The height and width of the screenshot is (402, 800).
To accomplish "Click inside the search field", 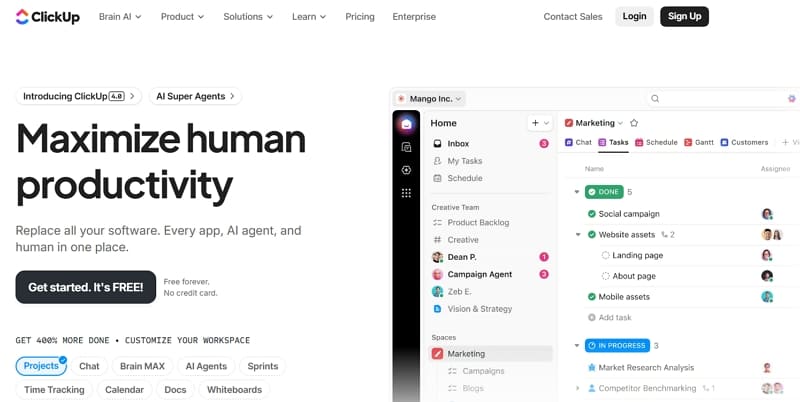I will 722,98.
